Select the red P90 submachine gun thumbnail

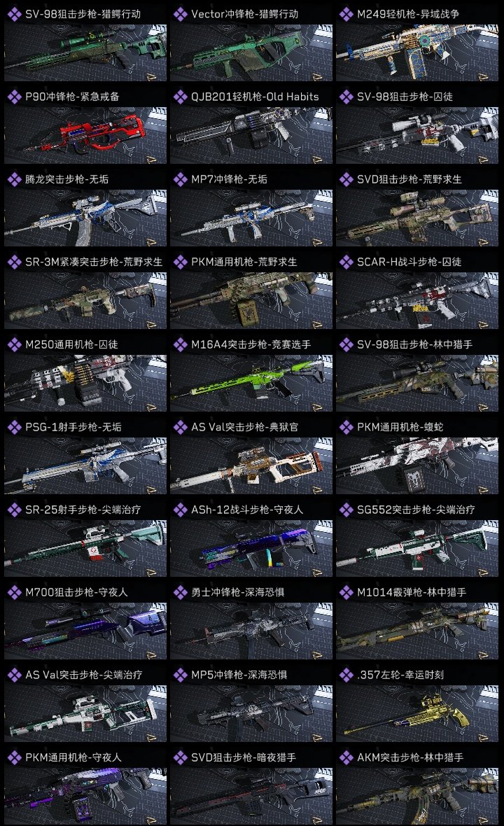click(x=85, y=135)
